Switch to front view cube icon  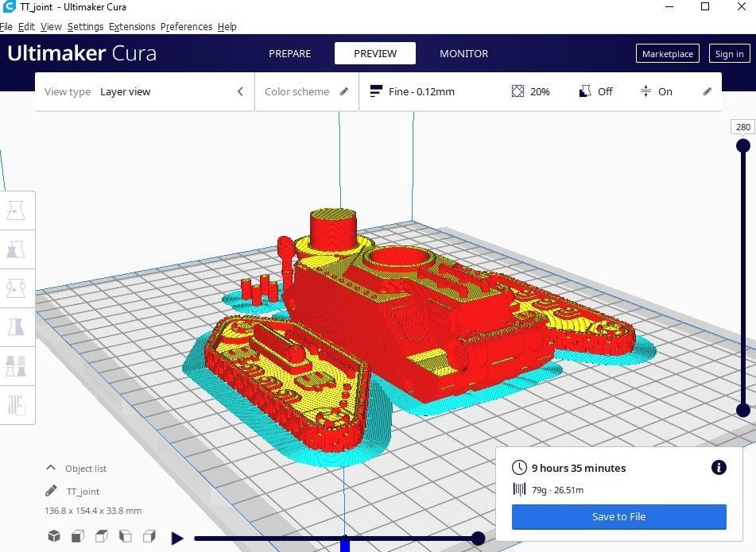[x=78, y=536]
